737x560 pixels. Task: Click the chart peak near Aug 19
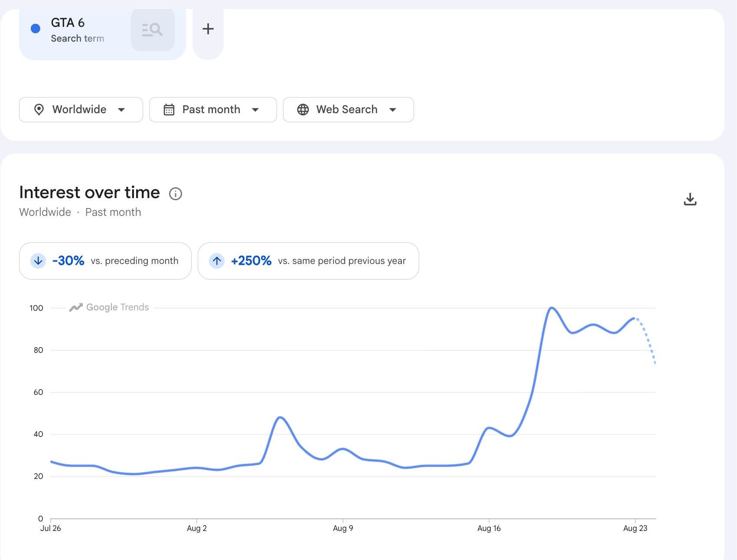(551, 308)
